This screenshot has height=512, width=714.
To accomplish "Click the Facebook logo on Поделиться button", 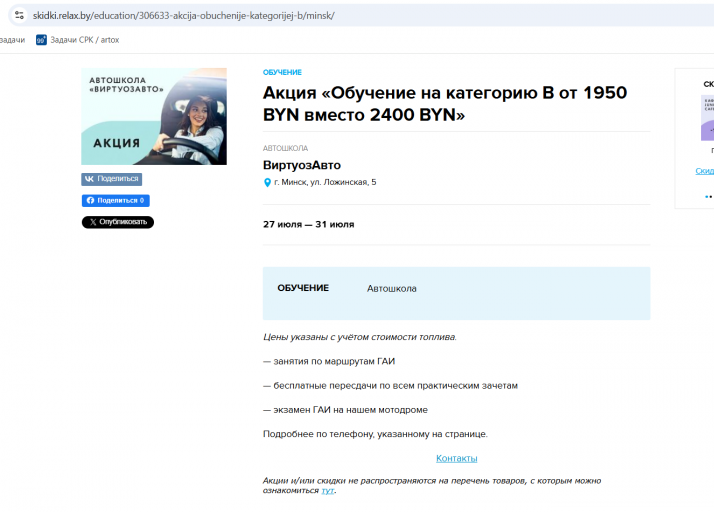I will (x=90, y=200).
